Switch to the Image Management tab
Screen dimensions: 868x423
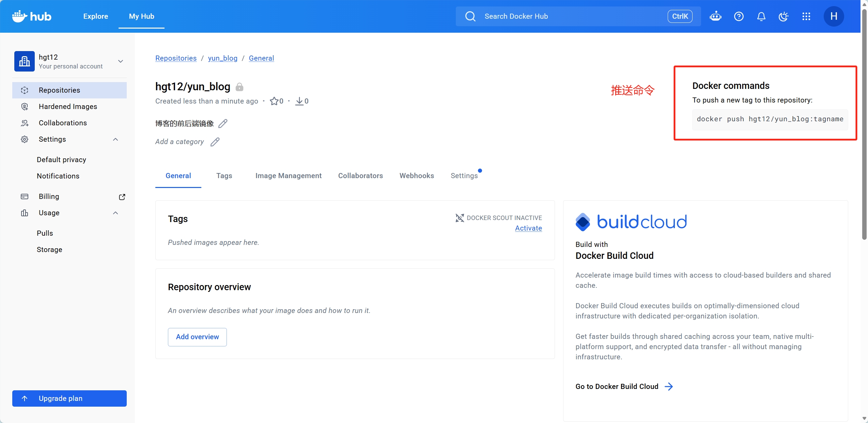[x=289, y=176]
